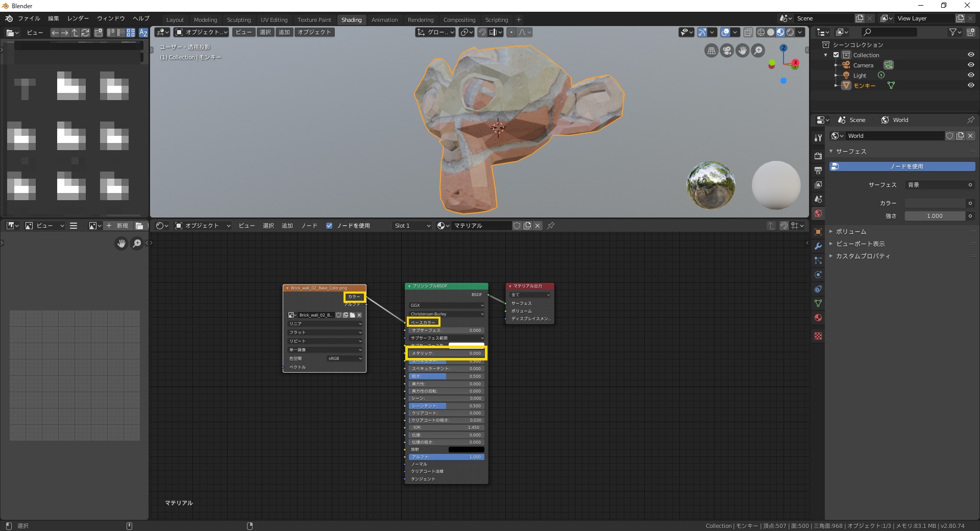
Task: Expand the カスタムプロパティ panel
Action: tap(862, 256)
